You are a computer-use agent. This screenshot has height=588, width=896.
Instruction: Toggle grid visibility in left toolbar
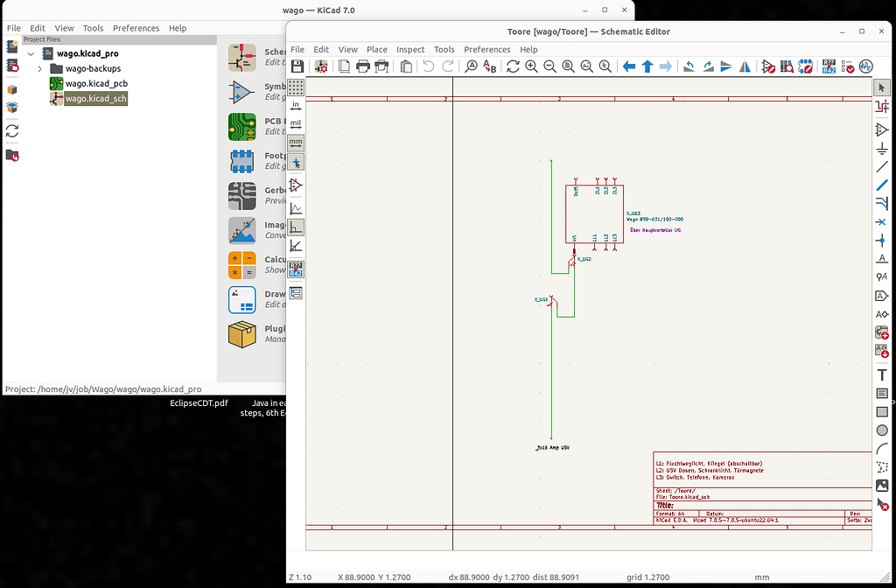point(295,86)
